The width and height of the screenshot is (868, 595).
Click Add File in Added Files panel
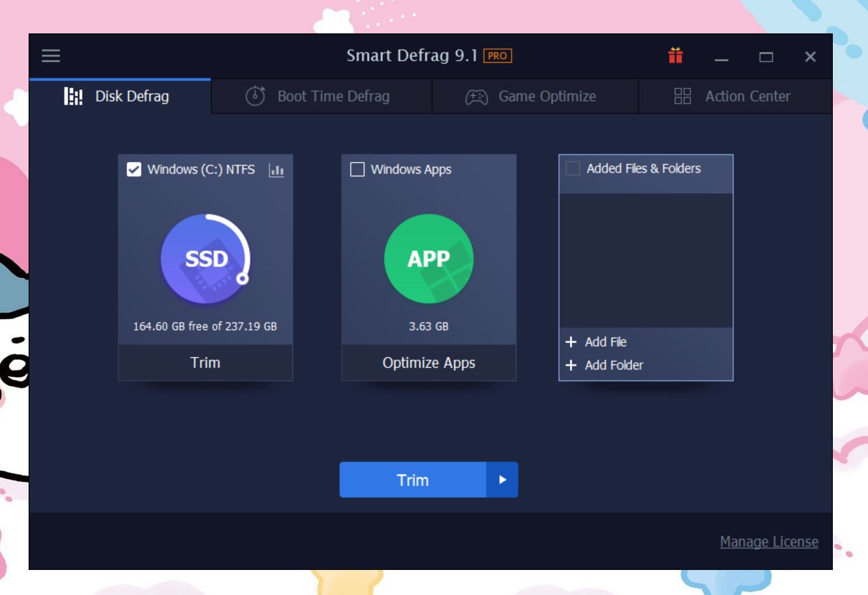[605, 342]
